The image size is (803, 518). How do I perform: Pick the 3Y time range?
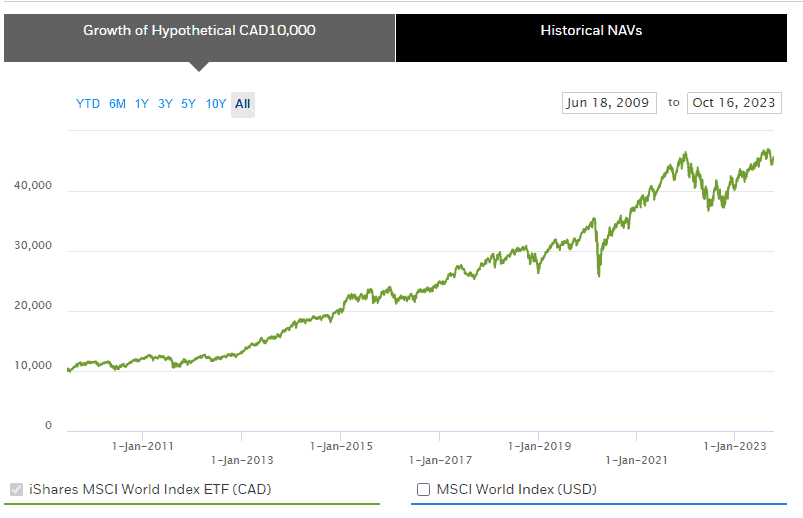pyautogui.click(x=165, y=104)
